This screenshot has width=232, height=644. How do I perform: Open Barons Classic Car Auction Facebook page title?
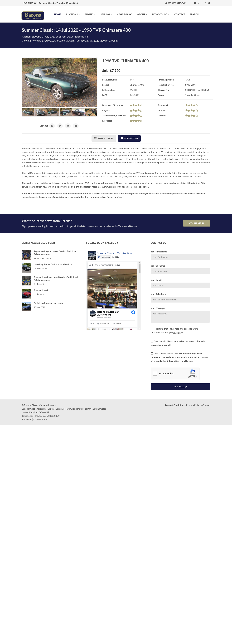pos(116,253)
